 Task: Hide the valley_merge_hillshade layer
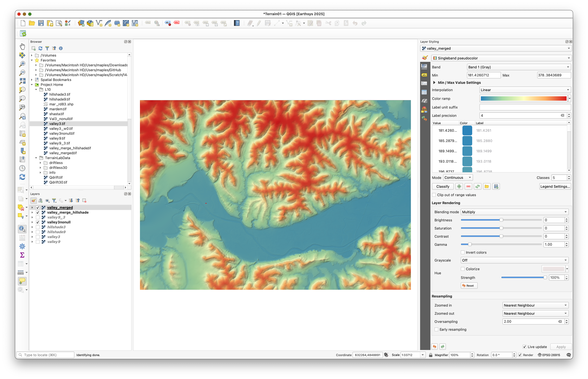tap(38, 212)
